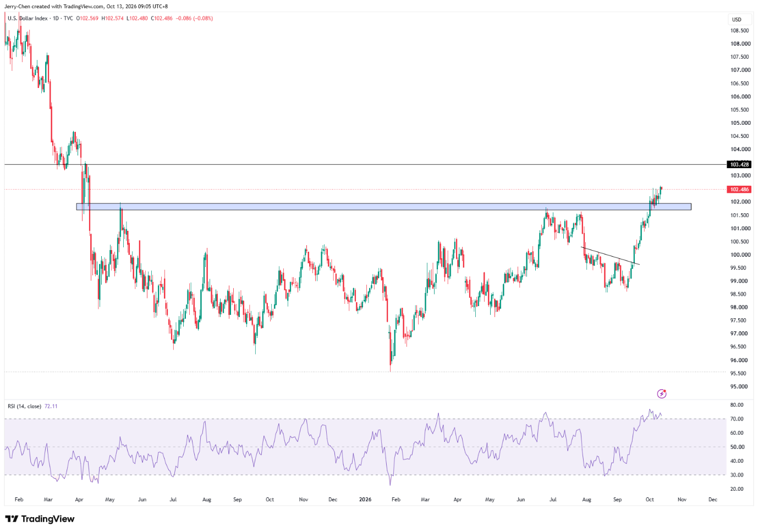Click the 50.00 RSI axis label
Image resolution: width=758 pixels, height=532 pixels.
pyautogui.click(x=737, y=447)
